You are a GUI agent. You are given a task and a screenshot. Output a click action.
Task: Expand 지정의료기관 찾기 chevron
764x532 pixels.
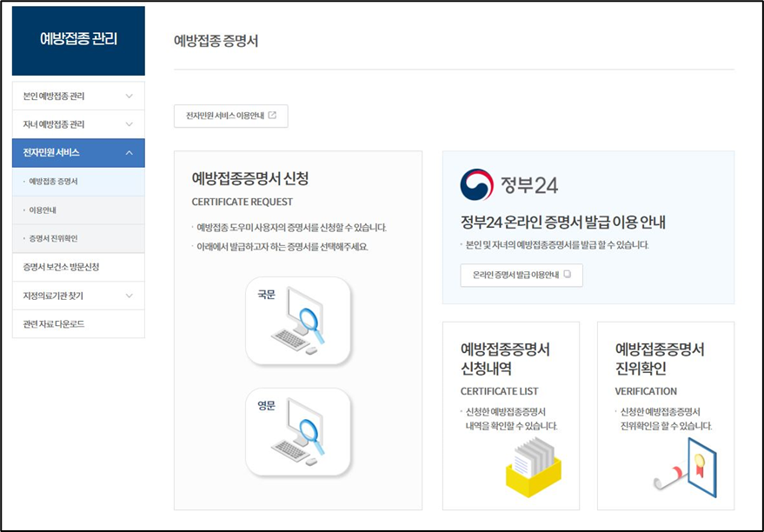point(130,296)
